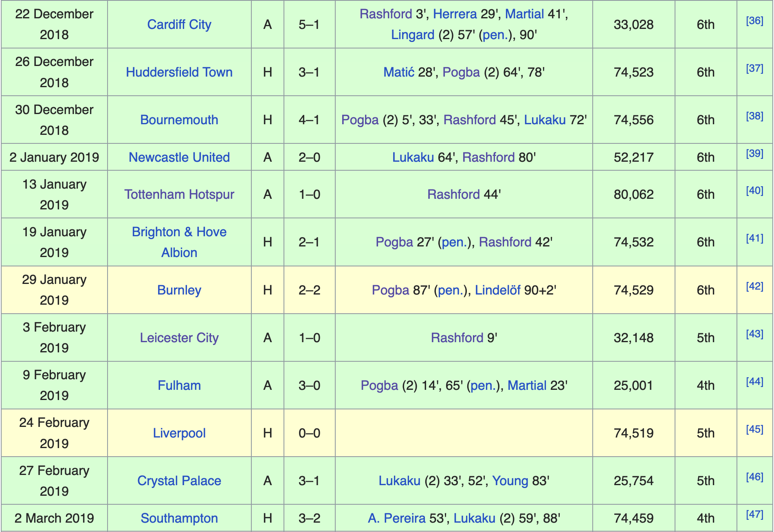Open Lindelöf scorer link in Burnley row

click(x=498, y=290)
